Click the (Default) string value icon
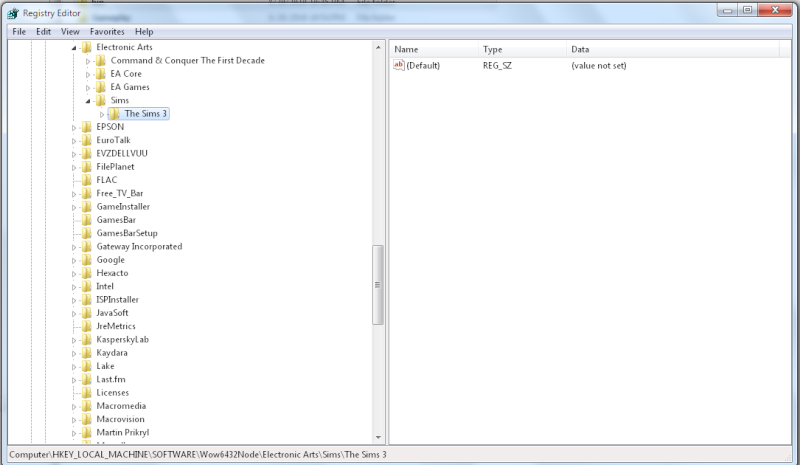This screenshot has height=465, width=800. click(398, 65)
